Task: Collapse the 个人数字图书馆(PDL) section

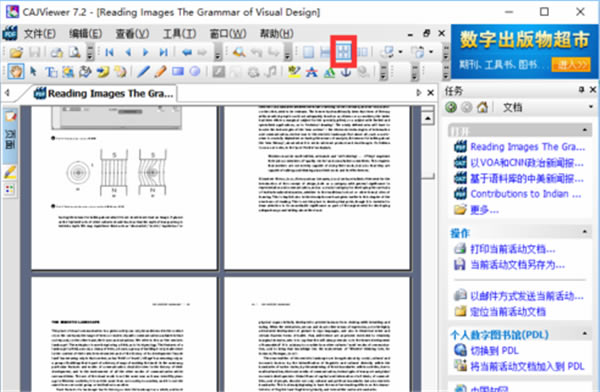Action: click(585, 334)
